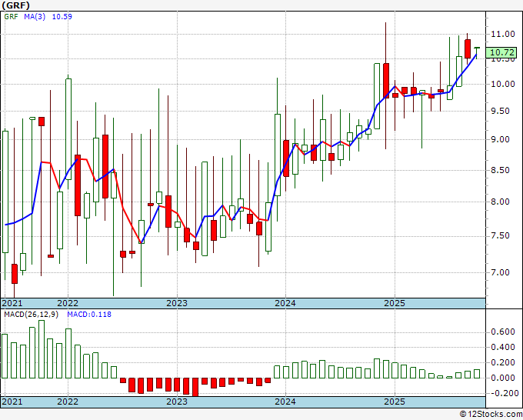523x420 pixels.
Task: Click the 0.600 MACD axis label
Action: (502, 332)
